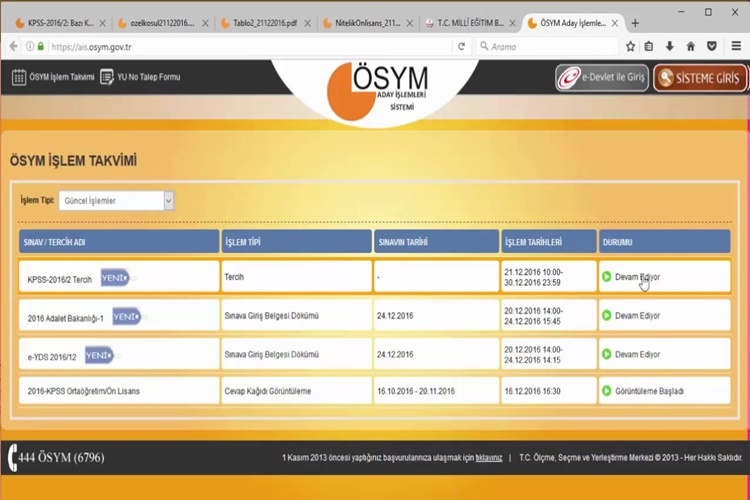Image resolution: width=750 pixels, height=500 pixels.
Task: Select 2016 Adalet Bakanlığı-1 row name
Action: click(66, 319)
